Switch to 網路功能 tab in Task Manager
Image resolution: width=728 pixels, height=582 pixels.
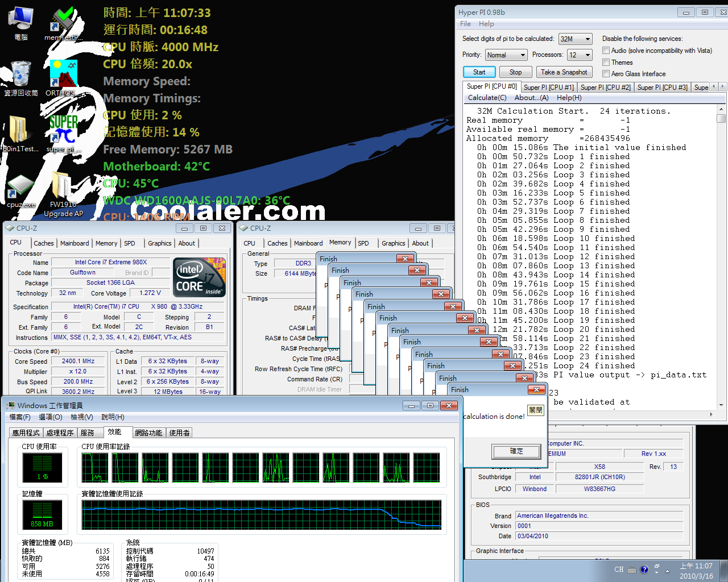[148, 433]
